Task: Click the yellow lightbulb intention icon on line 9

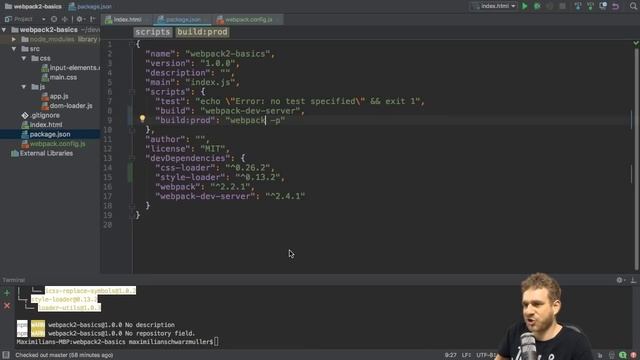Action: point(142,119)
